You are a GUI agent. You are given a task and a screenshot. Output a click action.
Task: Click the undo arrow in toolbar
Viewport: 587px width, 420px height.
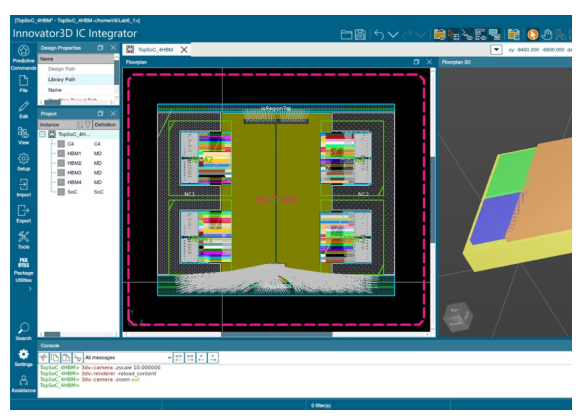tap(379, 35)
